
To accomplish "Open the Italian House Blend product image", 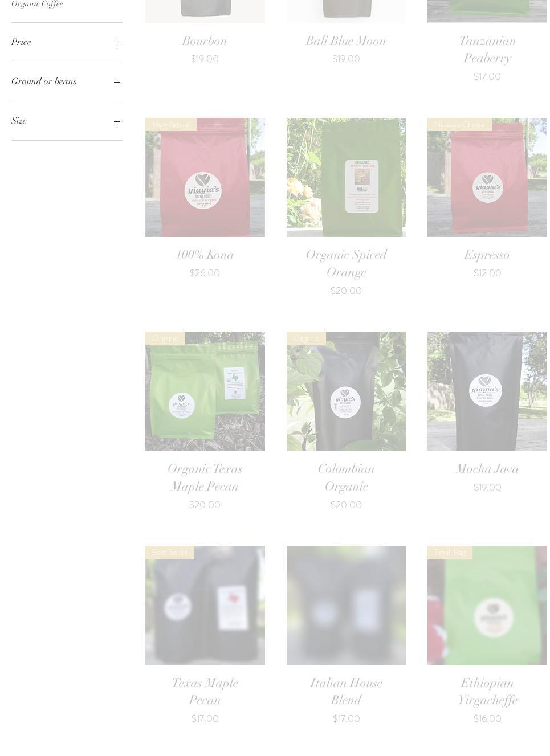I will 346,606.
